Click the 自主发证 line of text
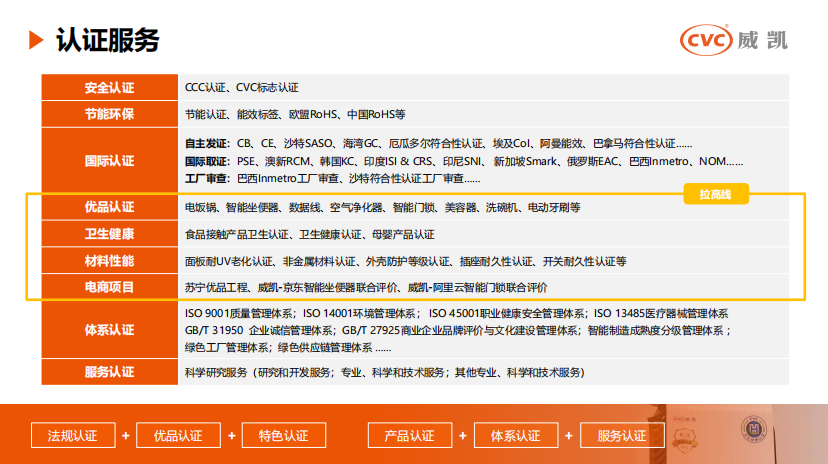Viewport: 828px width, 464px height. pos(438,144)
